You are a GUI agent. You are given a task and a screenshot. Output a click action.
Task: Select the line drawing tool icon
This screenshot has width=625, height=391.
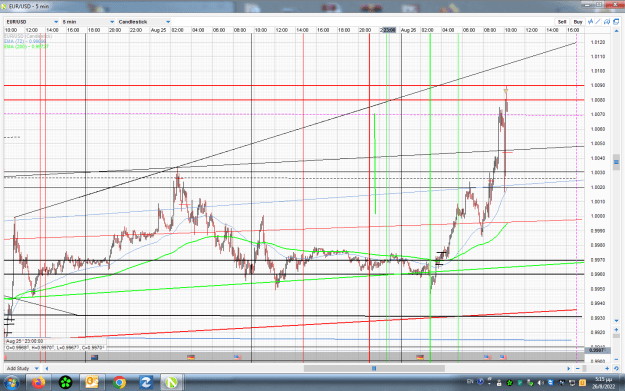598,22
